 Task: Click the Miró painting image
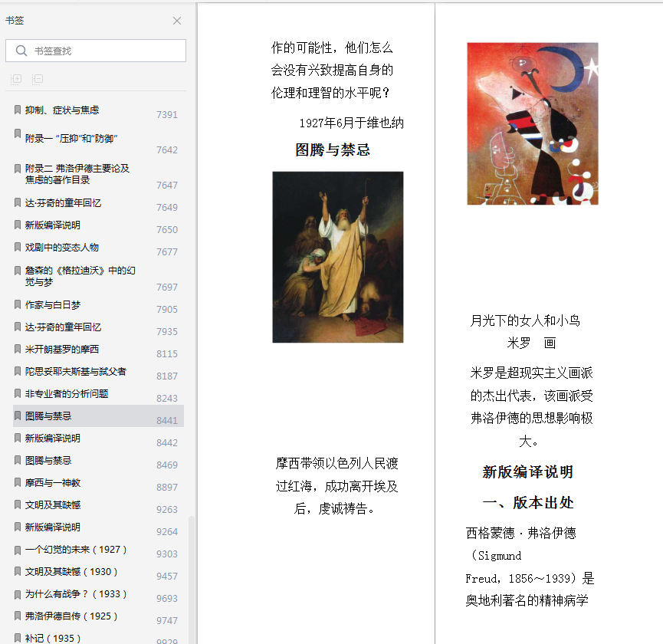533,123
